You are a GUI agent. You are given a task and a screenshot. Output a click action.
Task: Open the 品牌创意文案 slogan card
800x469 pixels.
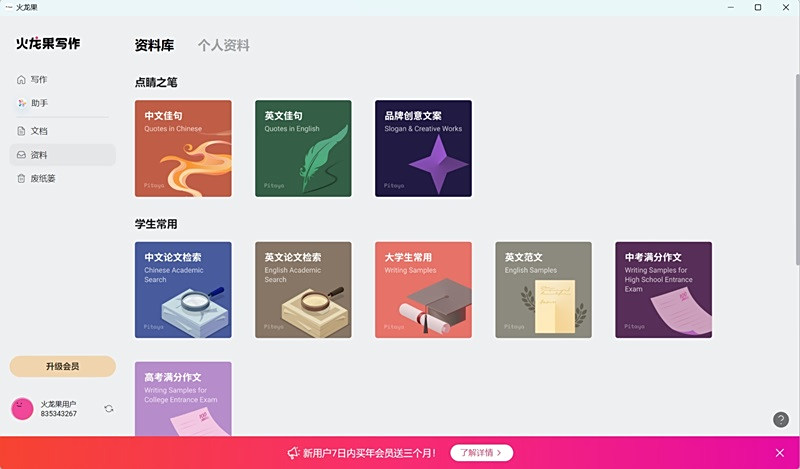423,148
